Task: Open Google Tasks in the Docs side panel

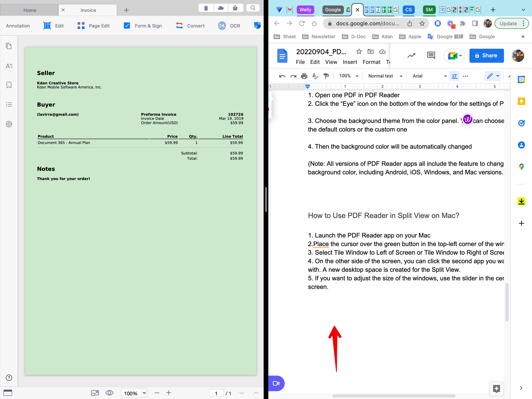Action: point(521,123)
